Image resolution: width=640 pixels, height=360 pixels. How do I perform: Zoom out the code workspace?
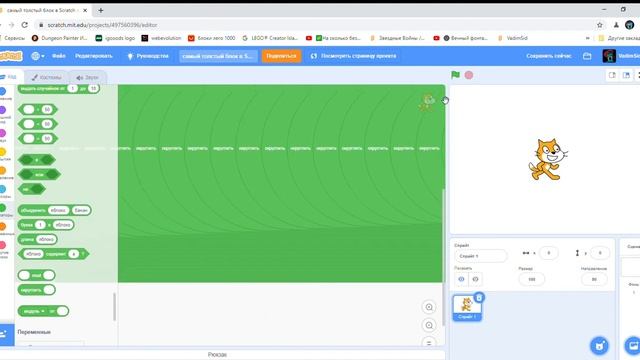[429, 325]
